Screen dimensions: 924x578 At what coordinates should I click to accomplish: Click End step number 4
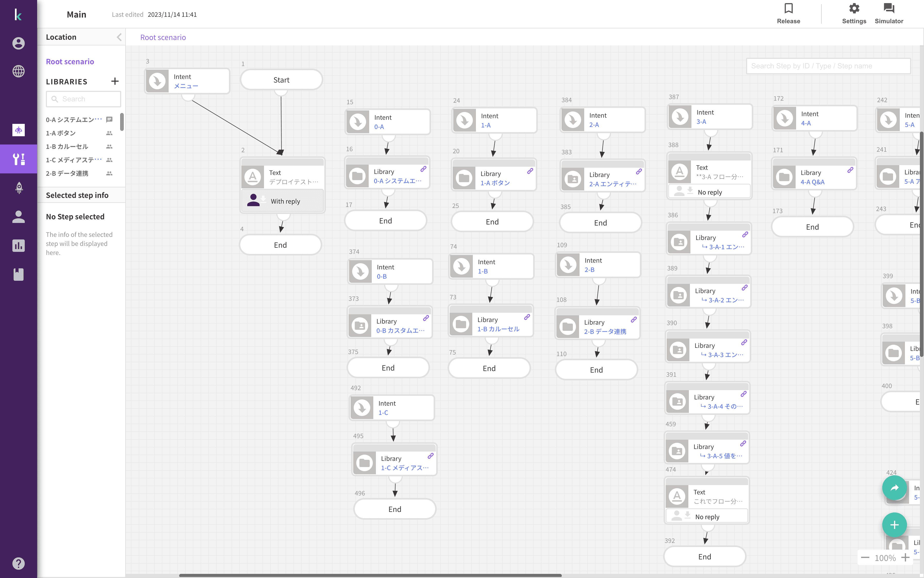click(x=280, y=245)
